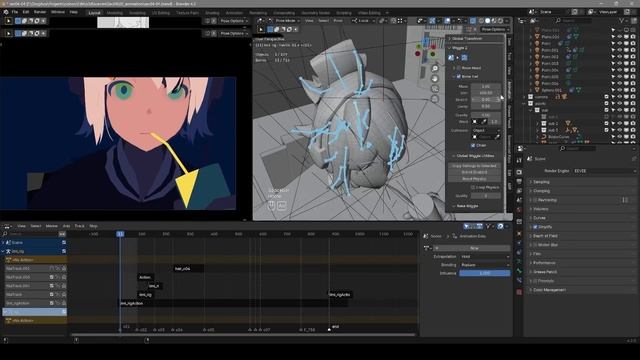This screenshot has width=640, height=360.
Task: Click the Collision object eyedropper icon
Action: pyautogui.click(x=497, y=138)
